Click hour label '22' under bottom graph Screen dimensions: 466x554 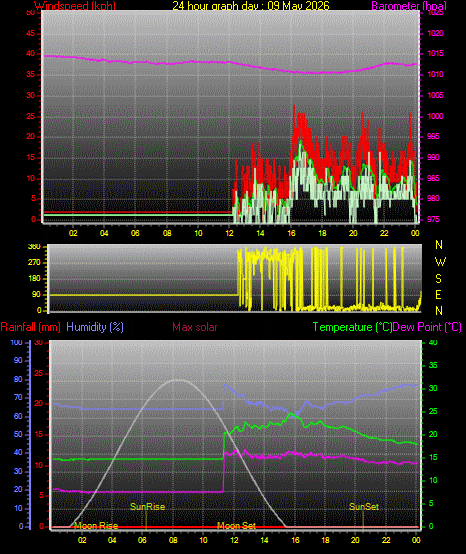tap(386, 540)
